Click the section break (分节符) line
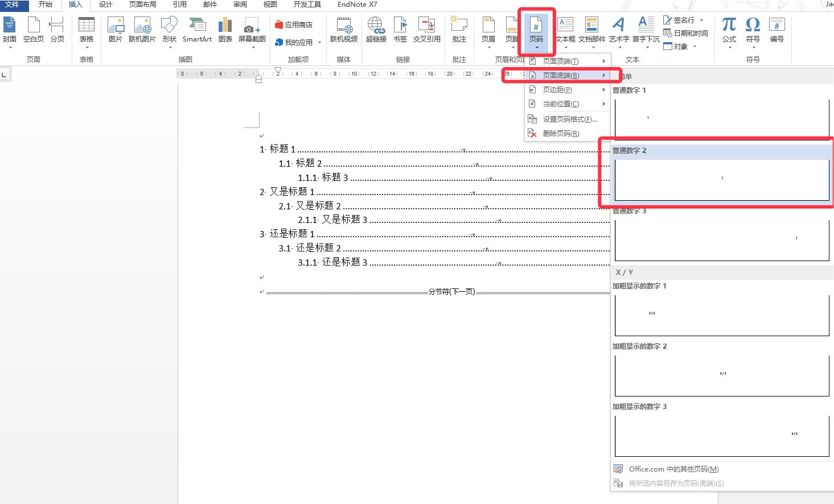 click(x=438, y=292)
